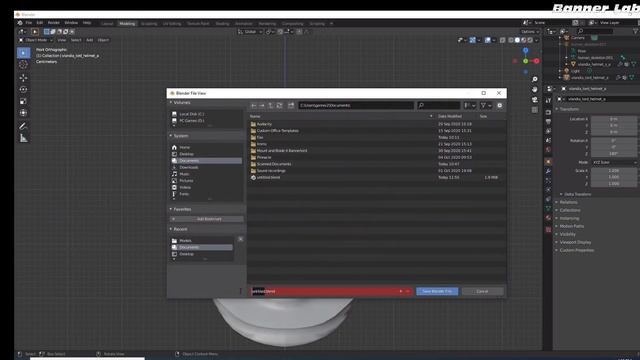This screenshot has width=640, height=360.
Task: Go back in the file browser
Action: [253, 106]
